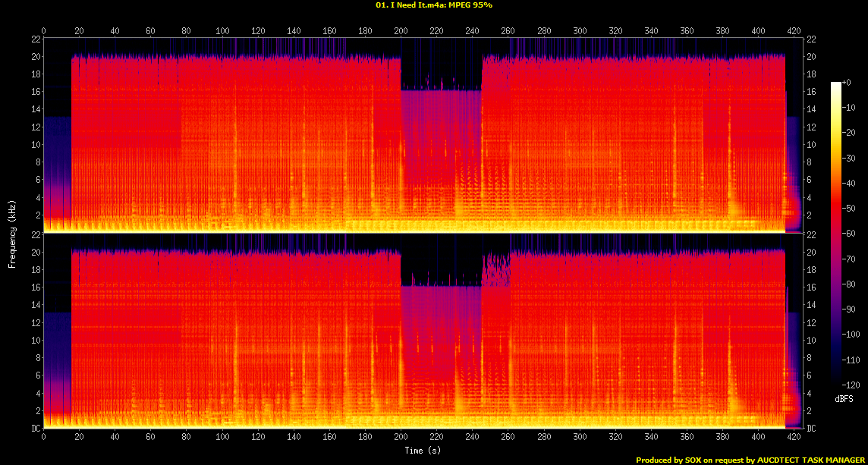Select the "-80" value on the color scale
The width and height of the screenshot is (868, 465).
[848, 284]
